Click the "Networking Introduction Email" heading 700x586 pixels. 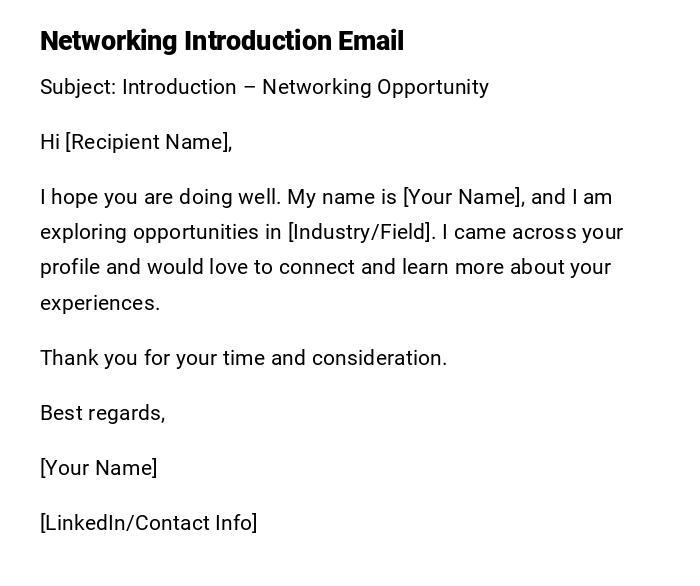(x=221, y=41)
